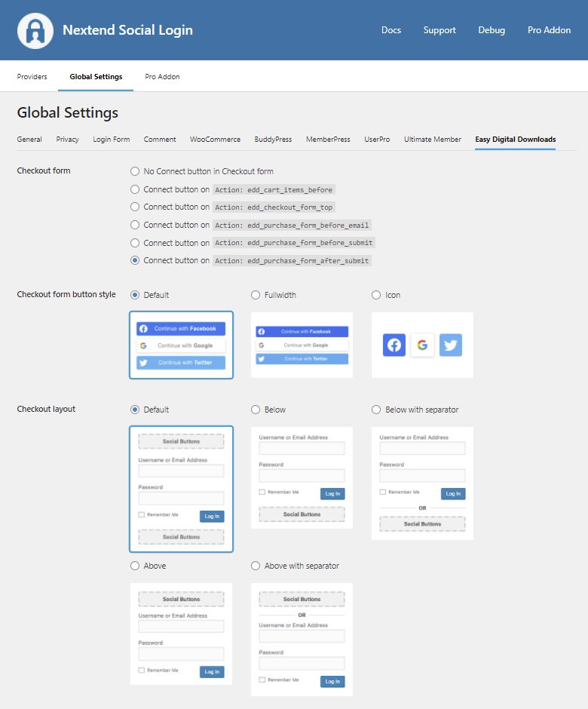588x709 pixels.
Task: Open the Login Form settings tab
Action: (x=112, y=140)
